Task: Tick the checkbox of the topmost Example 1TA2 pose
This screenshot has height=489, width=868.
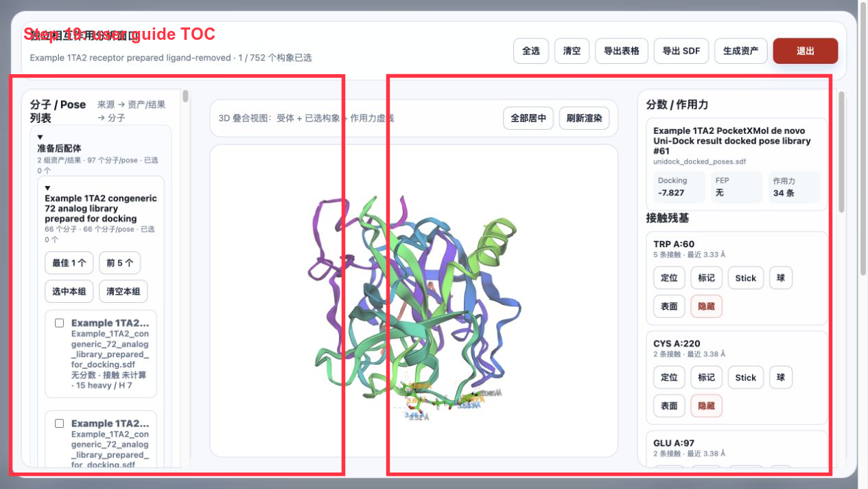Action: [59, 323]
